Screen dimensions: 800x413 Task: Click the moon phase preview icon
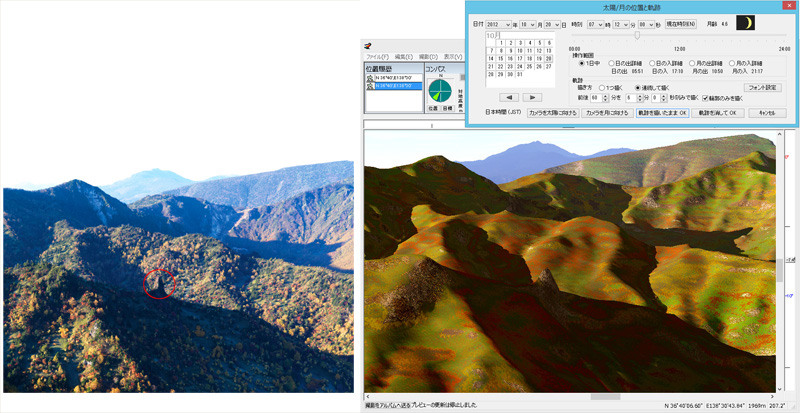[x=744, y=22]
